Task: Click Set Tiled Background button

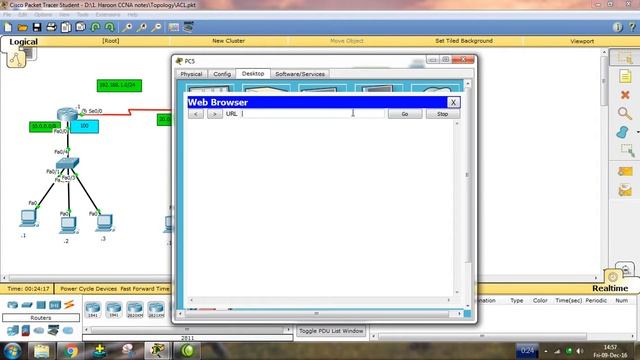Action: (x=464, y=41)
